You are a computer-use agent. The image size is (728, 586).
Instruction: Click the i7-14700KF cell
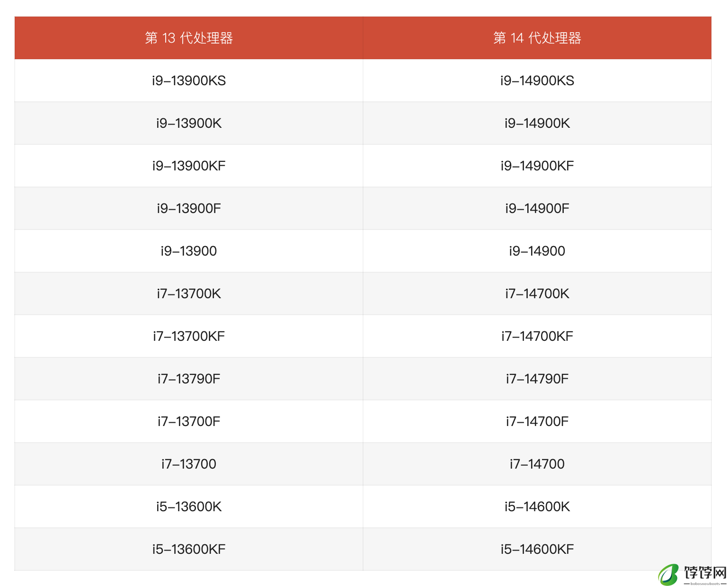click(x=537, y=336)
